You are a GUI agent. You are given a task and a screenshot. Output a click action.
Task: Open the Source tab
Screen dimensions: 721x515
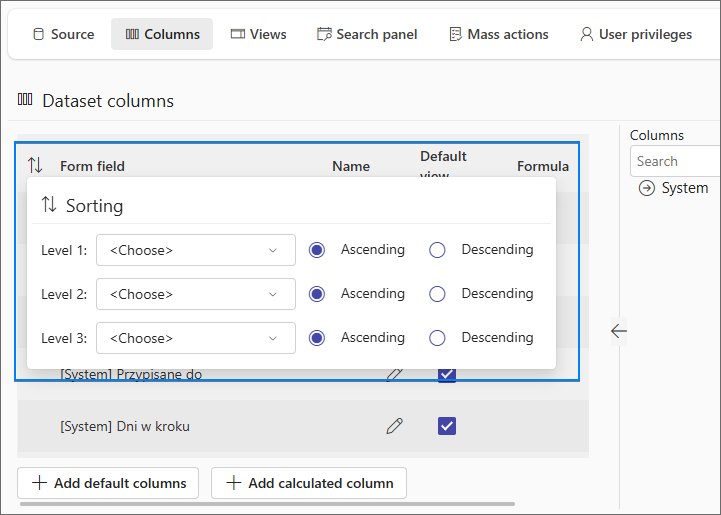pos(63,34)
